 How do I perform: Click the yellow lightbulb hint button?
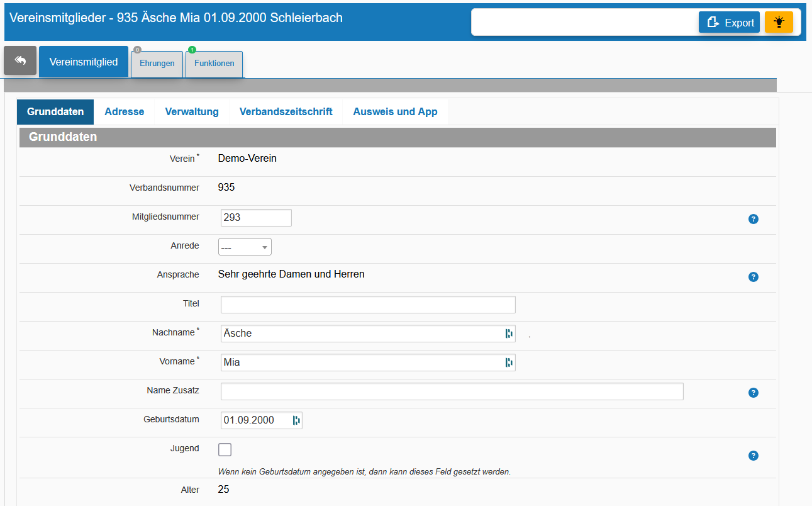pos(779,22)
